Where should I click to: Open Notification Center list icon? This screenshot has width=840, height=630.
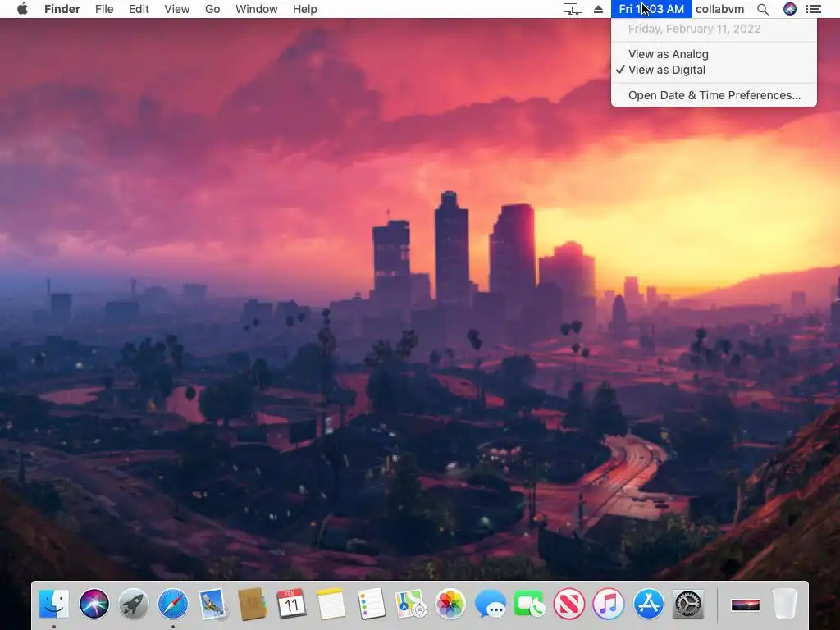point(814,9)
